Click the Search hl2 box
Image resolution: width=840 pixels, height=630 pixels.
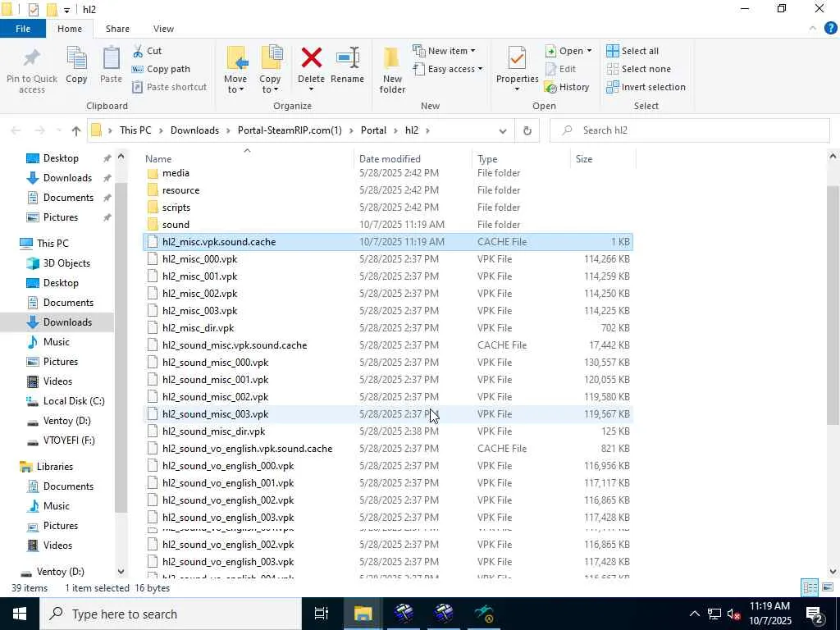tap(689, 130)
